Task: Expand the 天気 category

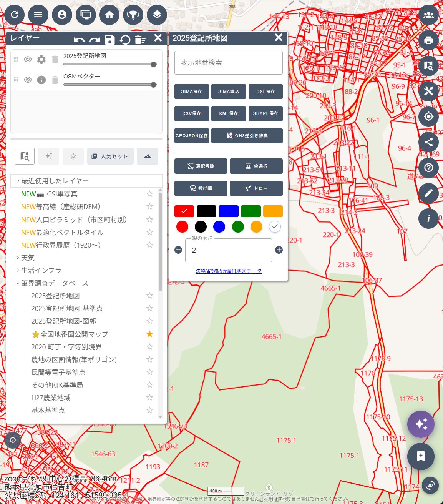Action: click(28, 258)
